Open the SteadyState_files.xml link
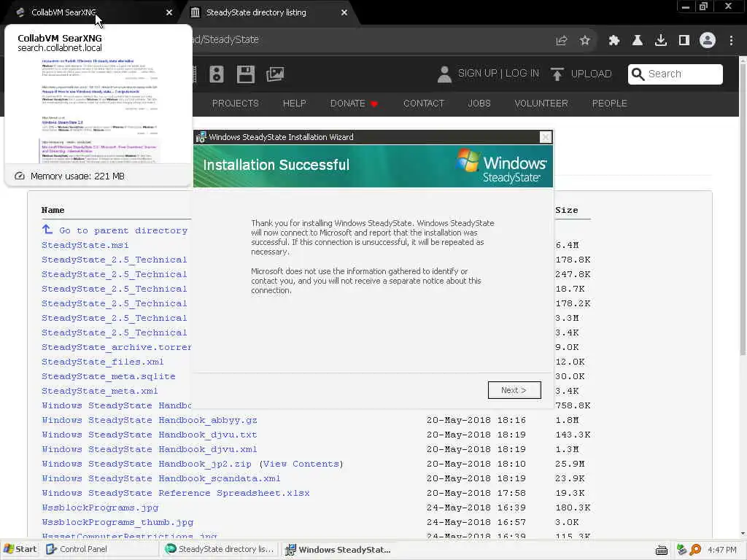The height and width of the screenshot is (560, 747). [102, 362]
